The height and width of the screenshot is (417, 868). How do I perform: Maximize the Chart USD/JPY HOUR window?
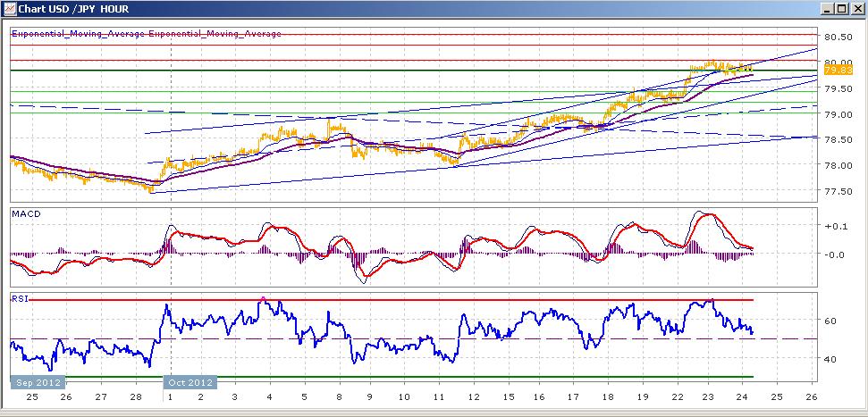pyautogui.click(x=841, y=9)
